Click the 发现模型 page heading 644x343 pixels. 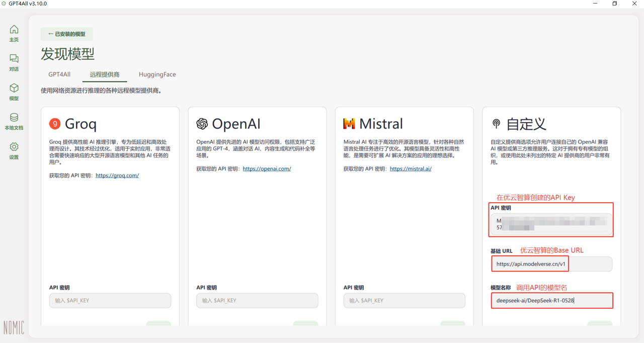click(68, 54)
